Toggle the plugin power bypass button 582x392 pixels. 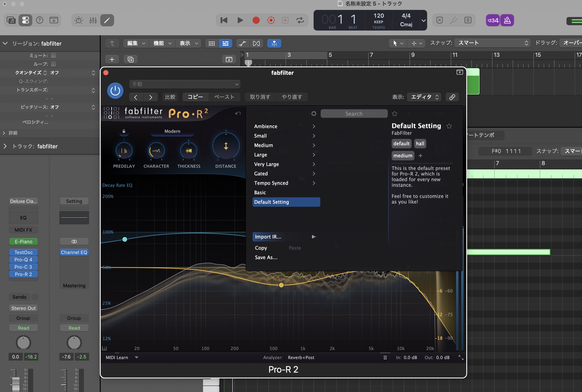point(115,90)
